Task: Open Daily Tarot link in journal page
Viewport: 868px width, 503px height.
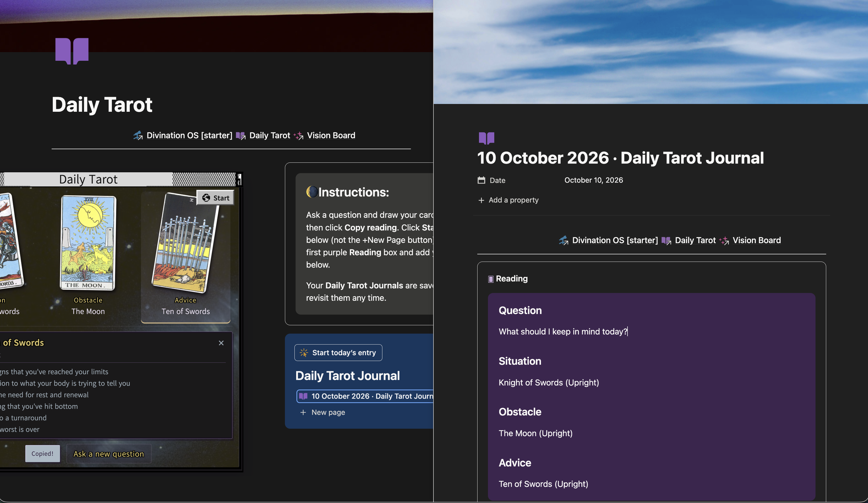Action: 688,240
